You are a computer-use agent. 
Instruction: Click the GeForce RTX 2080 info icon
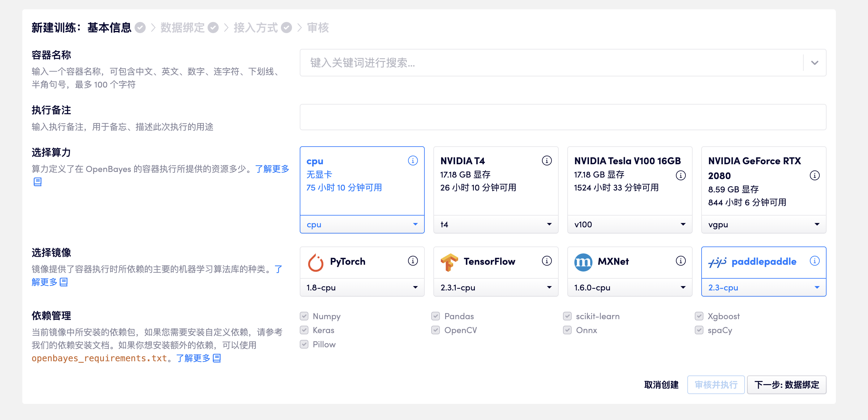(814, 175)
